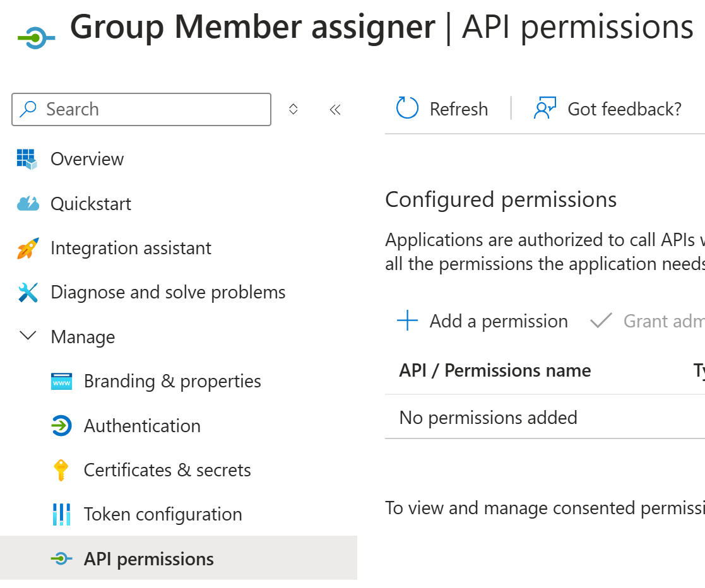Click the Grant admin consent button

pos(648,321)
